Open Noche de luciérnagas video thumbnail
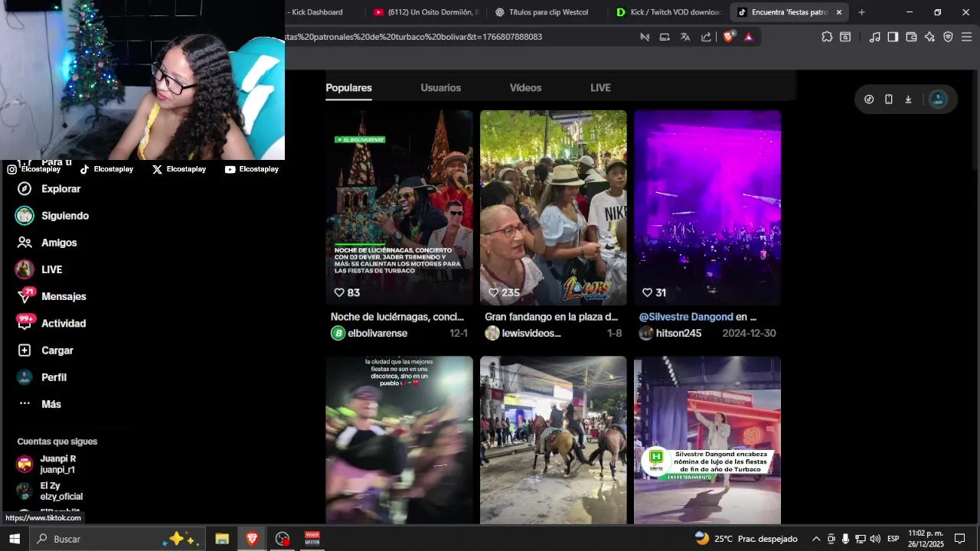980x551 pixels. (400, 208)
